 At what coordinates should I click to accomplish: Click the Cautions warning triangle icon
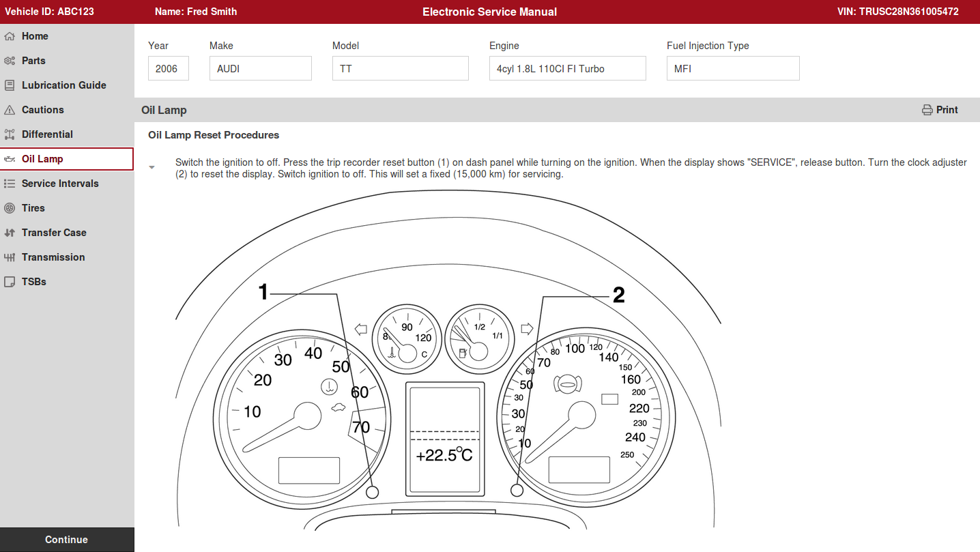coord(10,110)
